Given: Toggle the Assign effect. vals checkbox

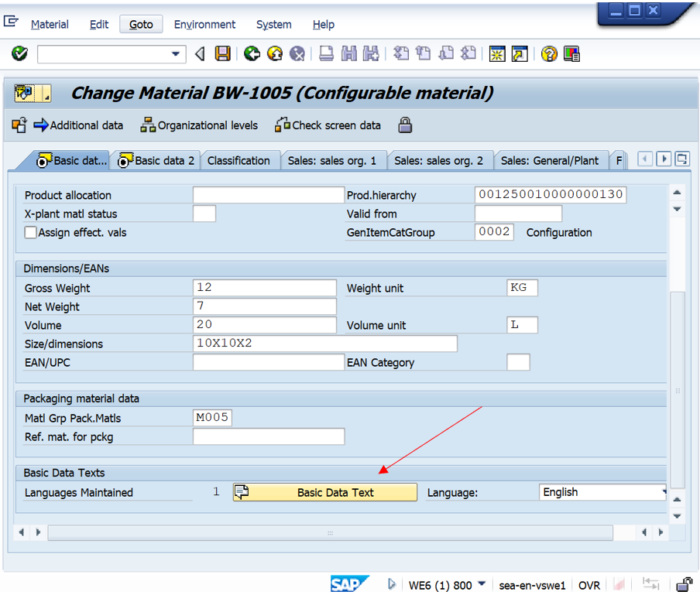Looking at the screenshot, I should coord(31,232).
